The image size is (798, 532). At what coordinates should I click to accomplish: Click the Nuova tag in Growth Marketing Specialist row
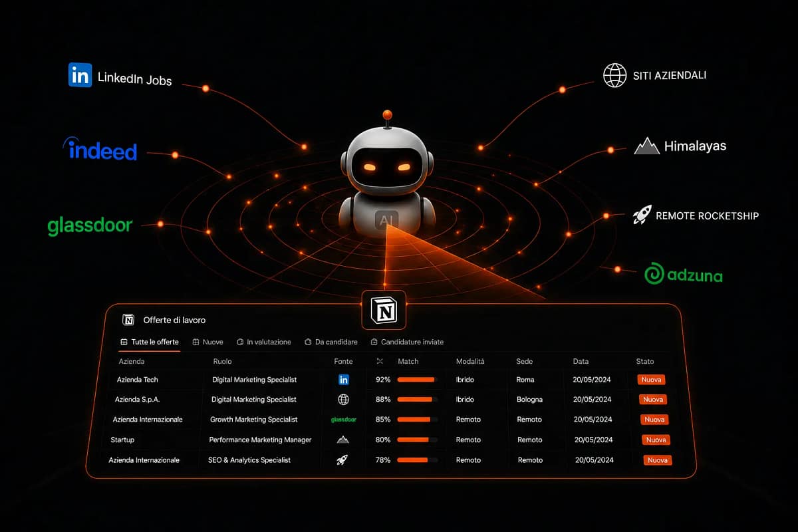point(654,420)
